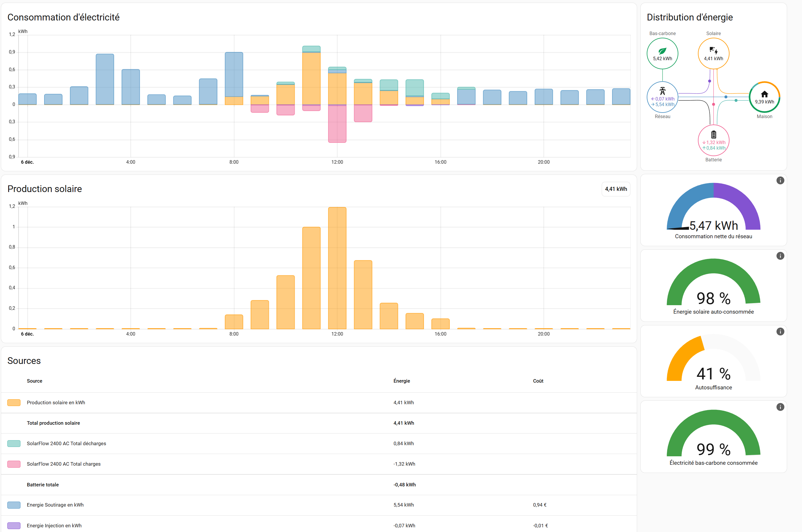Image resolution: width=802 pixels, height=532 pixels.
Task: Open info icon on Autosuffisance gauge
Action: (780, 331)
